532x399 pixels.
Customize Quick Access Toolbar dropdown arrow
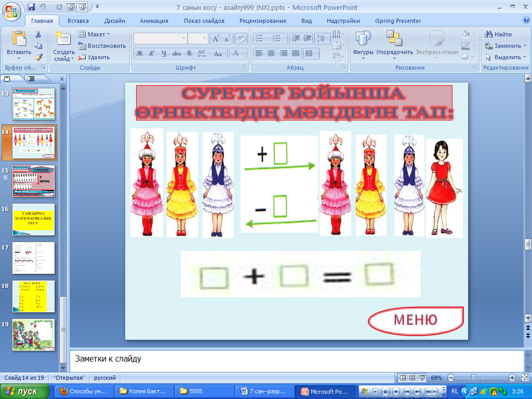97,7
